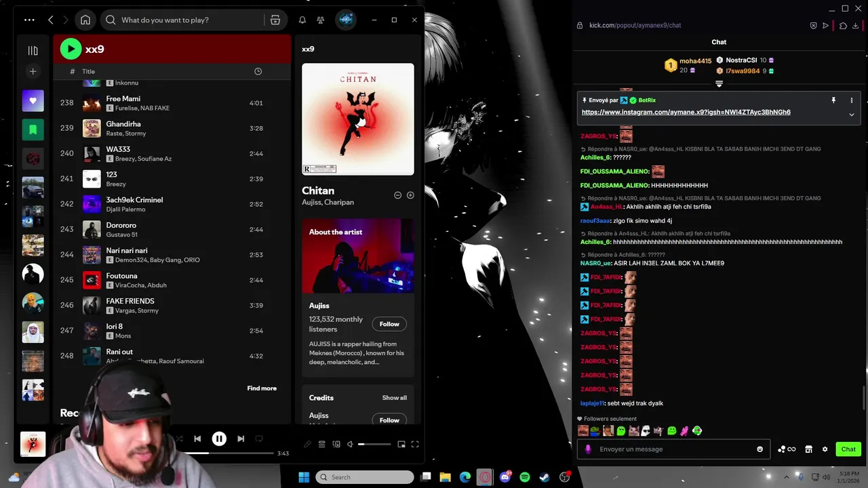
Task: Follow Aujiss in Credits section
Action: click(389, 420)
